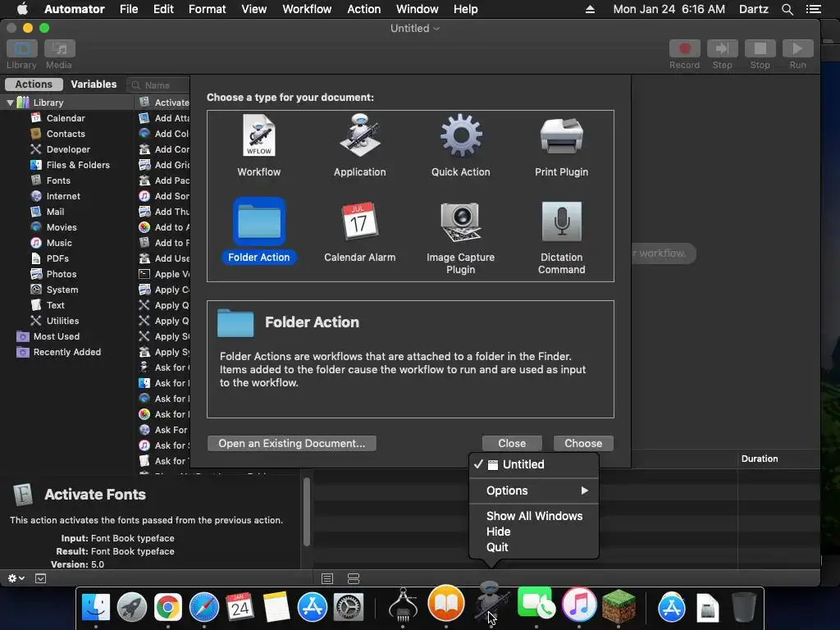Open the Workflow menu in menu bar

(x=307, y=9)
